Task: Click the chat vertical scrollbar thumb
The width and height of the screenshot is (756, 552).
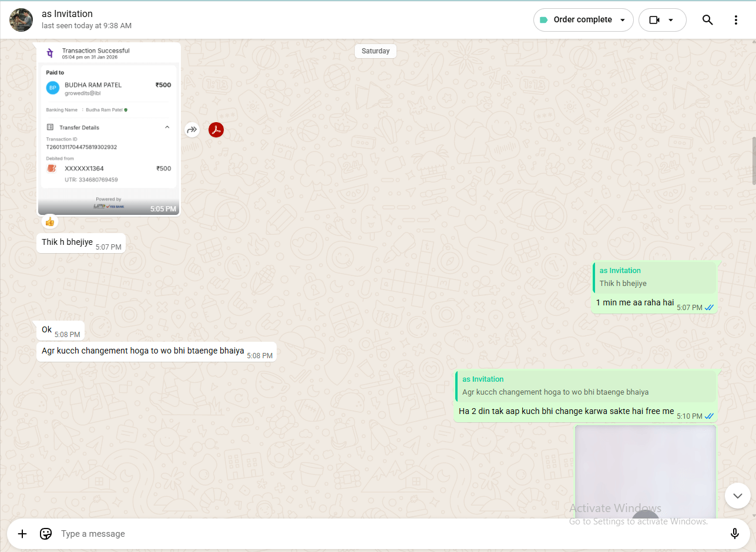Action: pos(753,161)
